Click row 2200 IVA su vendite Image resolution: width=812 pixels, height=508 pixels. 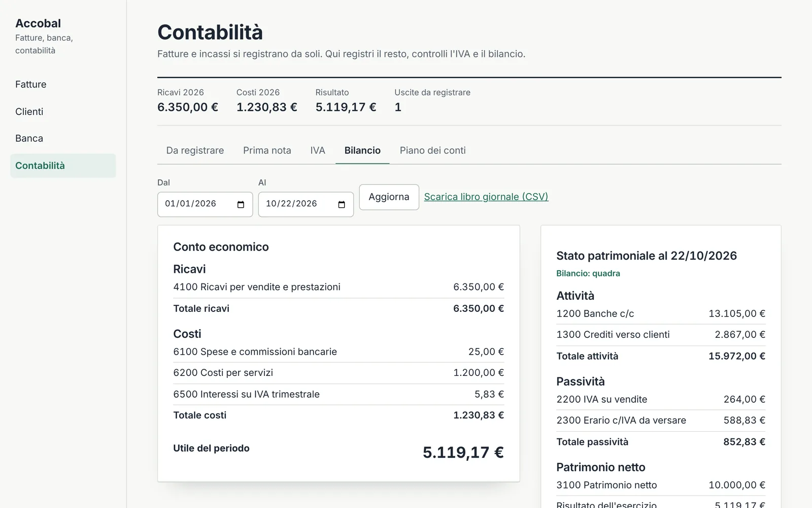(661, 399)
